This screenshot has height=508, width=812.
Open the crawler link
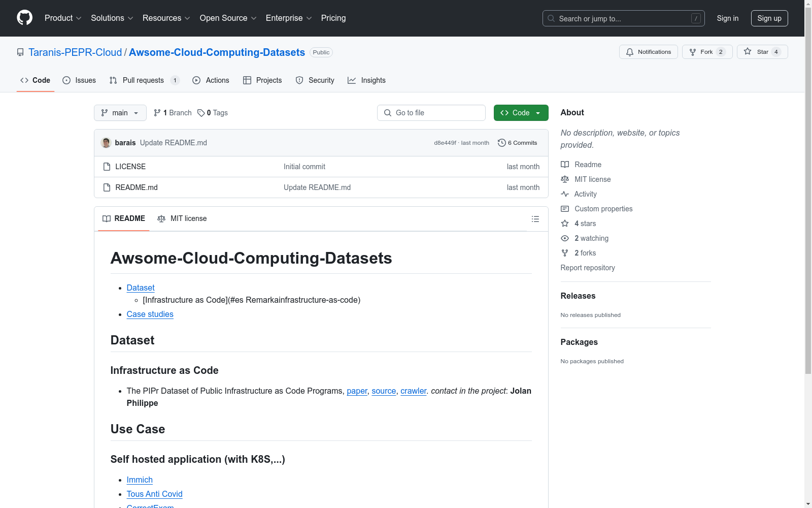click(x=414, y=391)
